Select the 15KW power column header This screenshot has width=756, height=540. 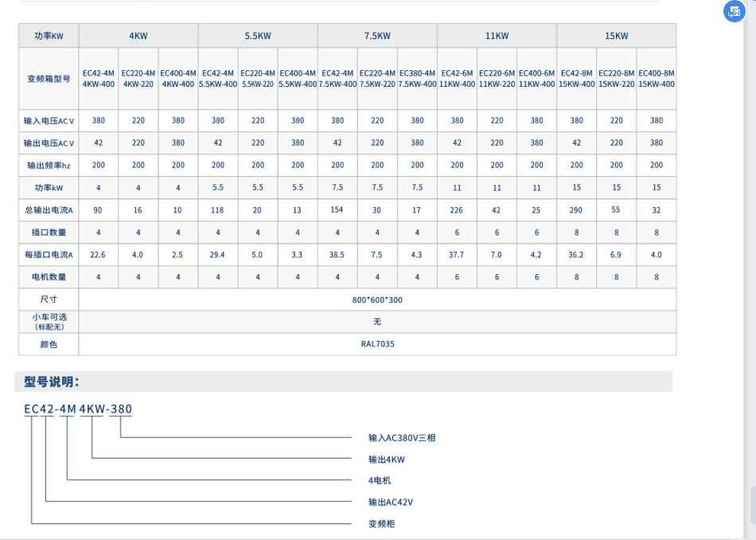point(616,36)
